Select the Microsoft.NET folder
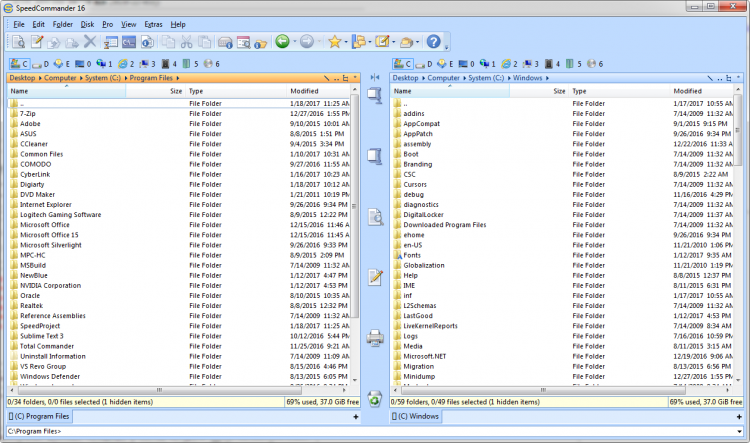This screenshot has height=443, width=750. (424, 356)
